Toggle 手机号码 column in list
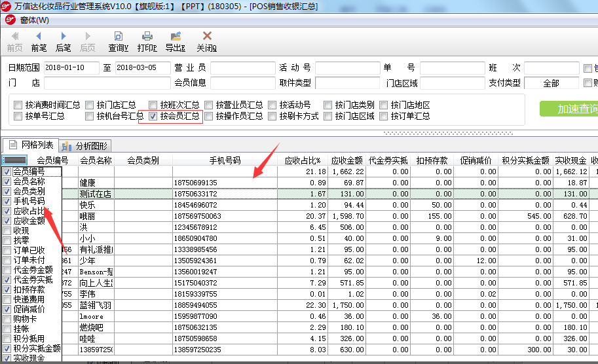Viewport: 598px width, 364px height. pos(7,201)
